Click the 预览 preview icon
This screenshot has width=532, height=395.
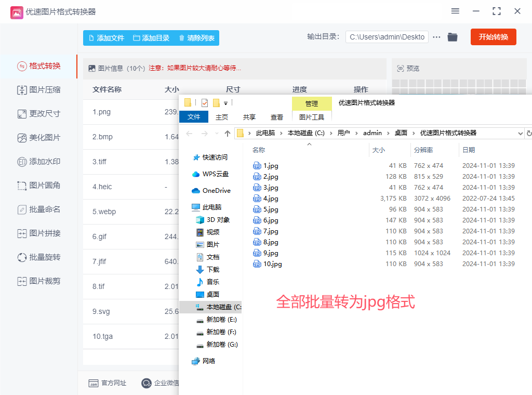401,69
